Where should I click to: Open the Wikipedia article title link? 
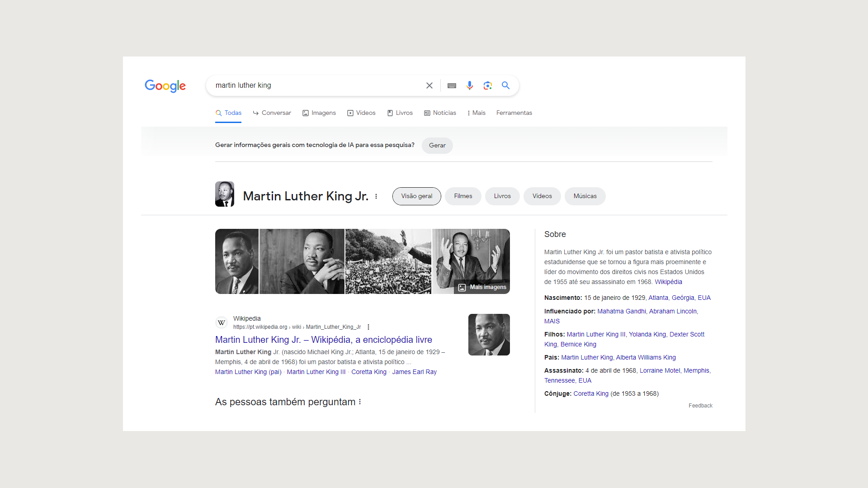(323, 340)
